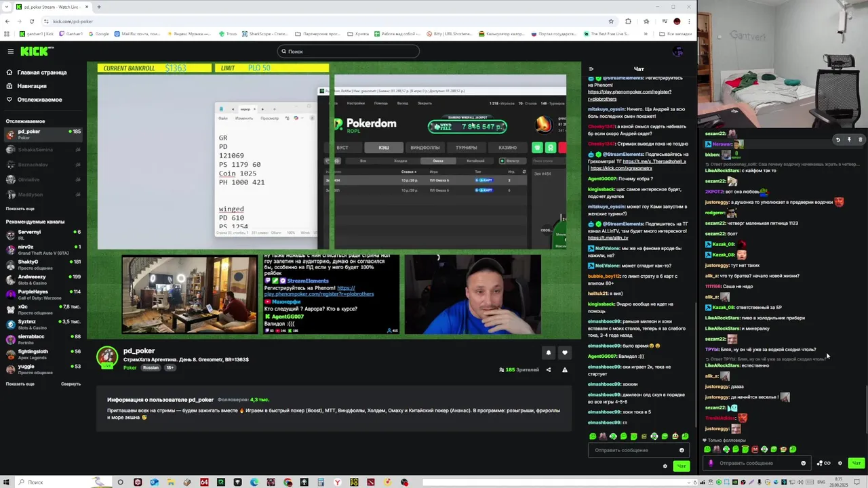Open main chat settings gear
The height and width of the screenshot is (488, 868).
(665, 466)
